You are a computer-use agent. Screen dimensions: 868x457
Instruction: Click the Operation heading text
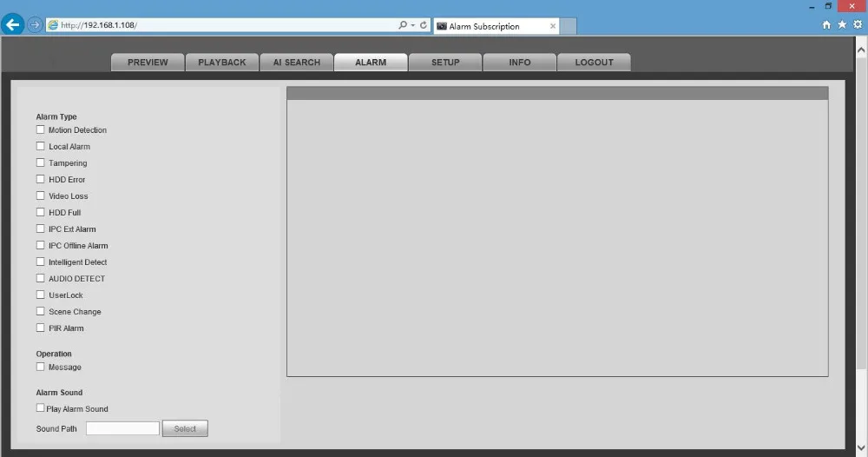pos(54,354)
